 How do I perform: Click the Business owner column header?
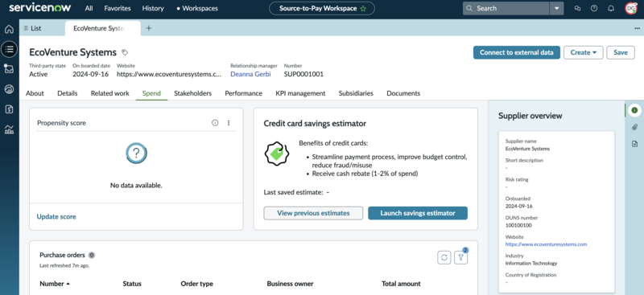click(x=290, y=284)
